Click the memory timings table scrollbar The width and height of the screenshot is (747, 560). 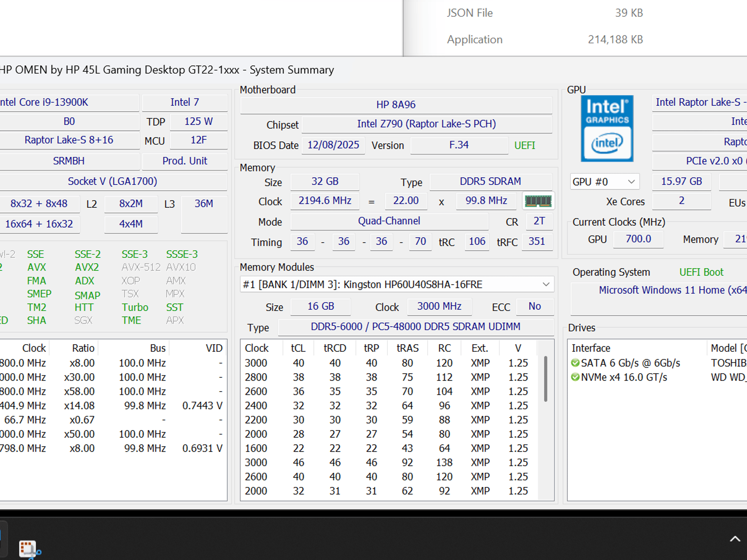[546, 379]
